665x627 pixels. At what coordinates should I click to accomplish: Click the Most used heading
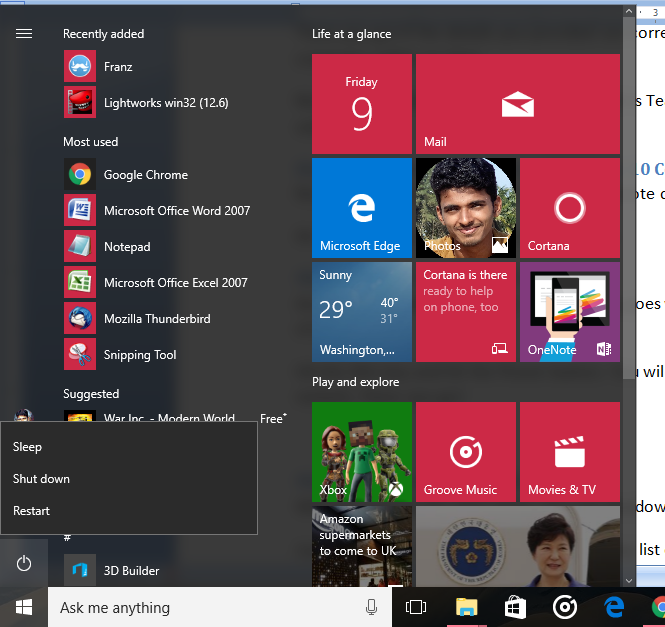tap(90, 142)
